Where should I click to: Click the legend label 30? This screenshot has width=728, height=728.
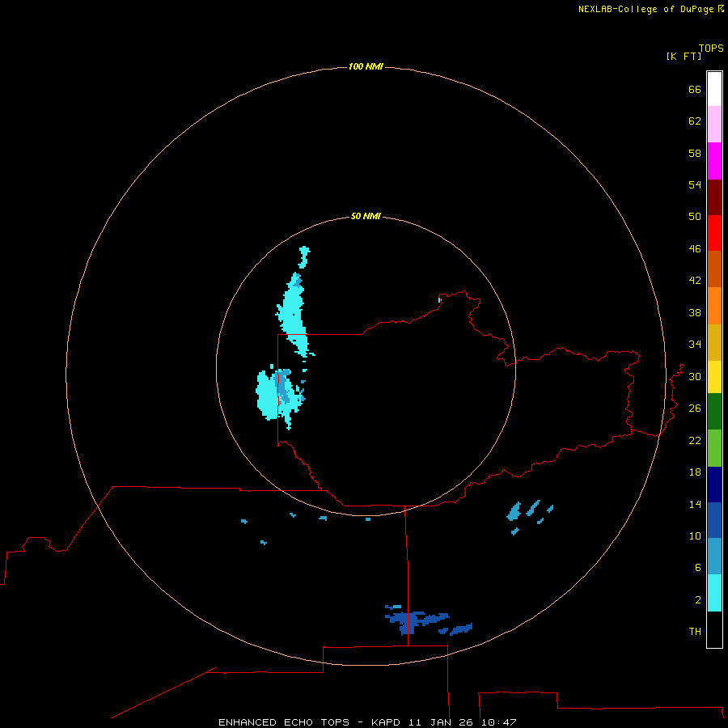(x=695, y=376)
